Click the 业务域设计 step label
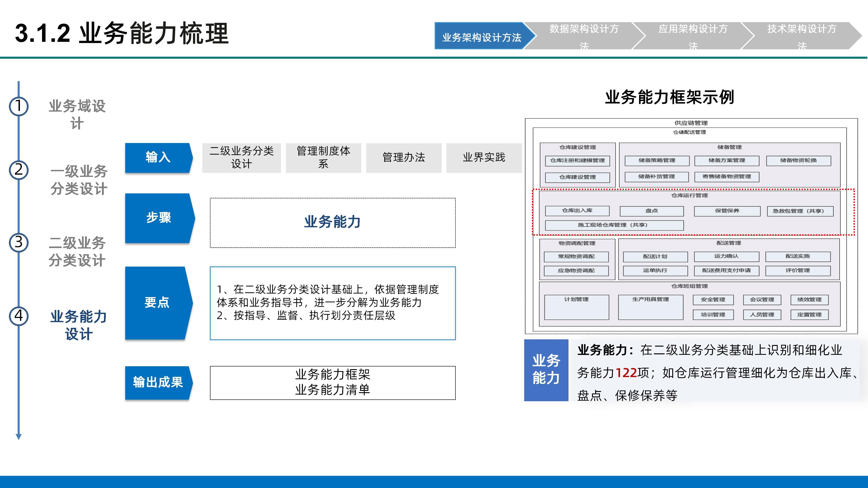The image size is (868, 488). 78,115
